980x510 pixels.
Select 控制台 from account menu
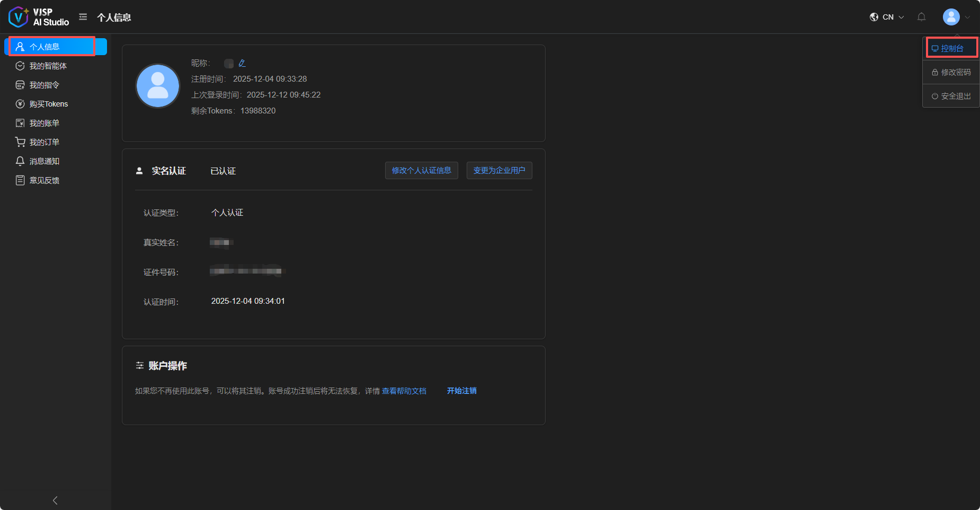coord(952,48)
